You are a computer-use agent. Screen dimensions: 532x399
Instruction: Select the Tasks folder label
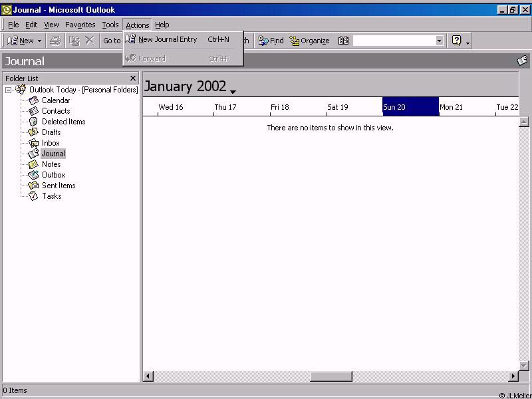(x=52, y=196)
